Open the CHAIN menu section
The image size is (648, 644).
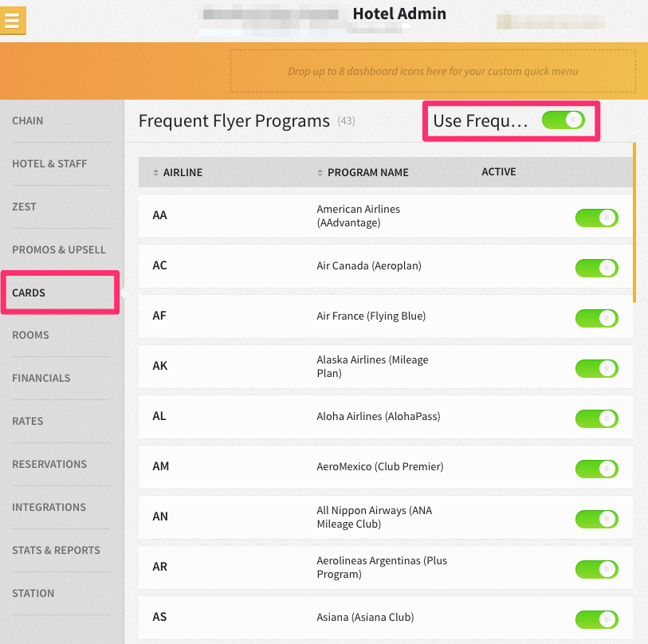click(x=28, y=120)
